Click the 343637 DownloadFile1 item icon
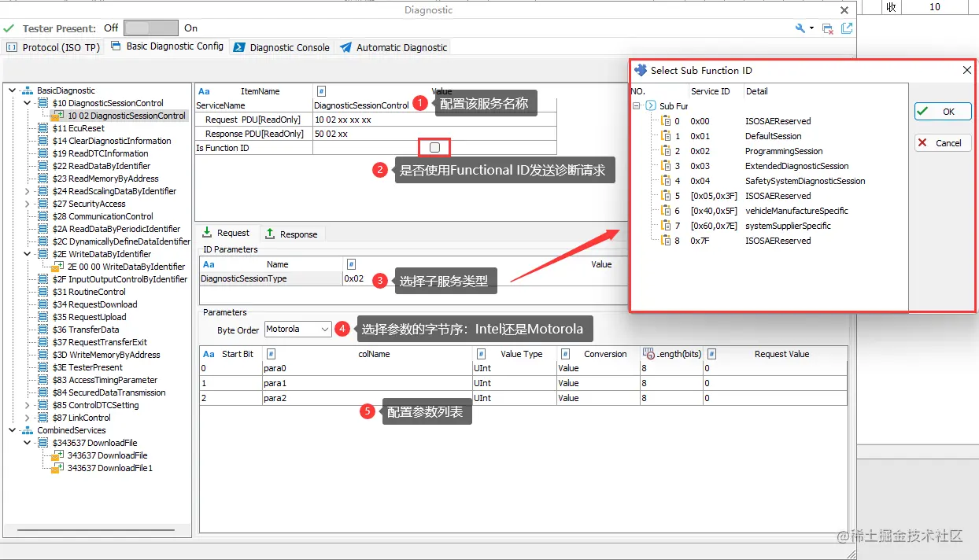This screenshot has width=979, height=560. [57, 468]
